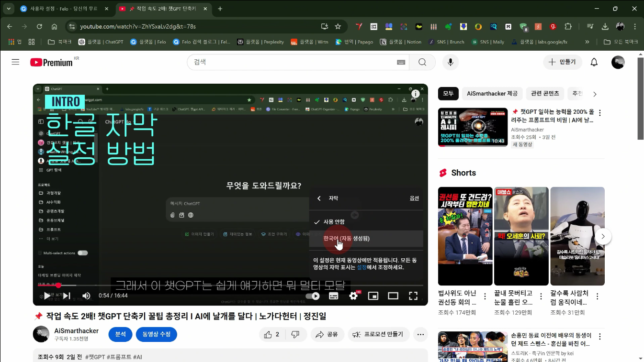
Task: Follow the 설정 link in subtitle note
Action: pyautogui.click(x=362, y=268)
